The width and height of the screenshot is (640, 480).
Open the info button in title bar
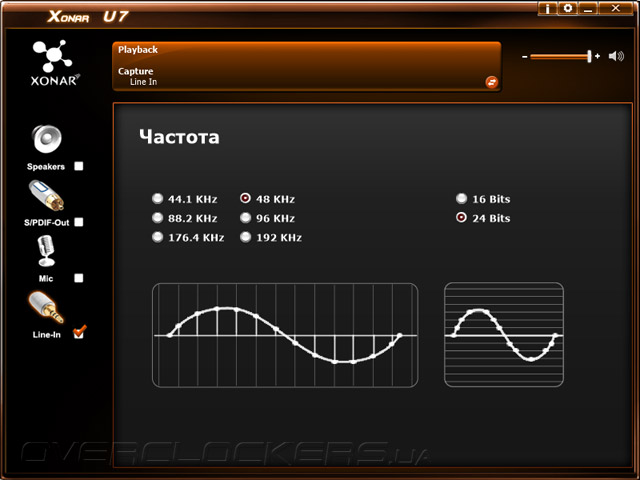[547, 9]
